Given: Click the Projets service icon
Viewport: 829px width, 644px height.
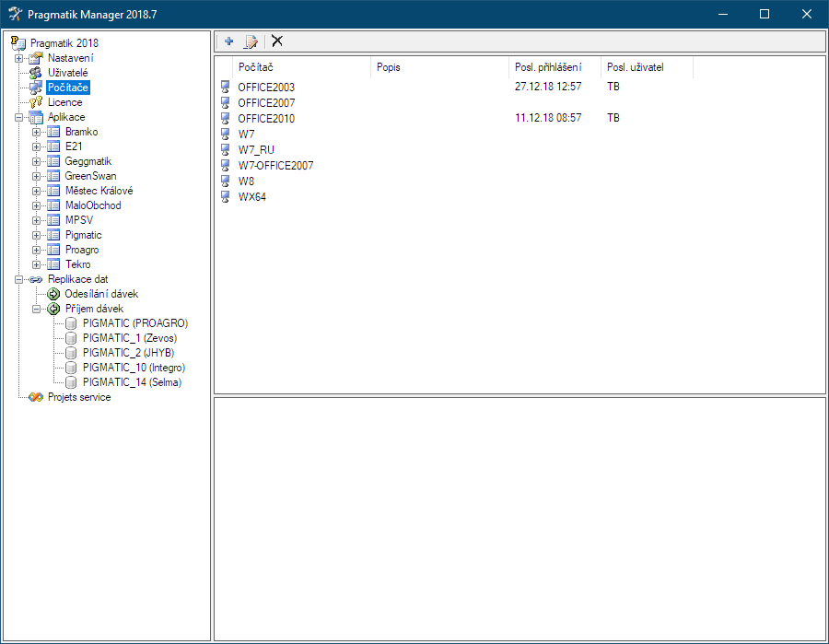Looking at the screenshot, I should (35, 397).
